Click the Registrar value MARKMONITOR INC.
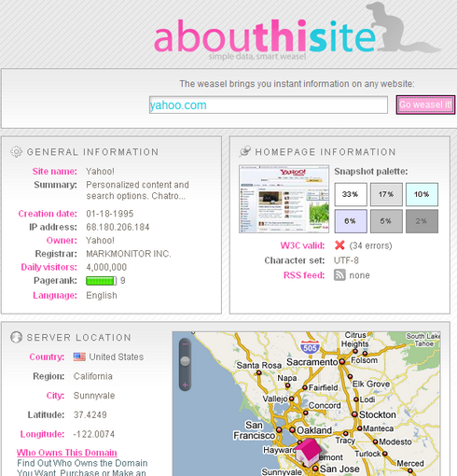Viewport: 457px width, 476px height. point(129,254)
